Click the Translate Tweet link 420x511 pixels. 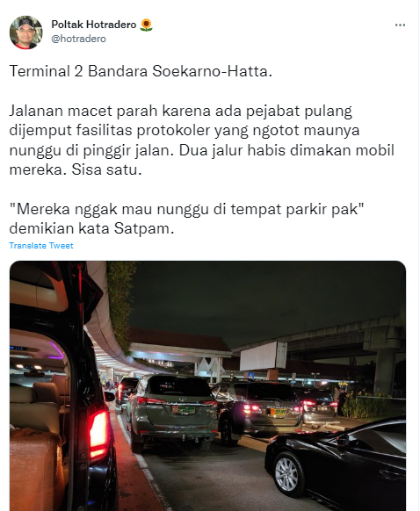41,245
